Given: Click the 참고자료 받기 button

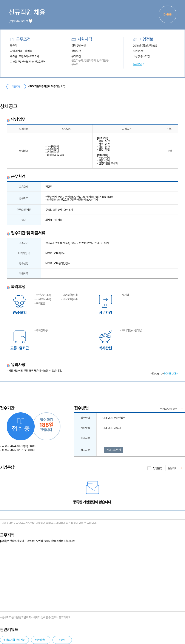Looking at the screenshot, I should point(114,450).
